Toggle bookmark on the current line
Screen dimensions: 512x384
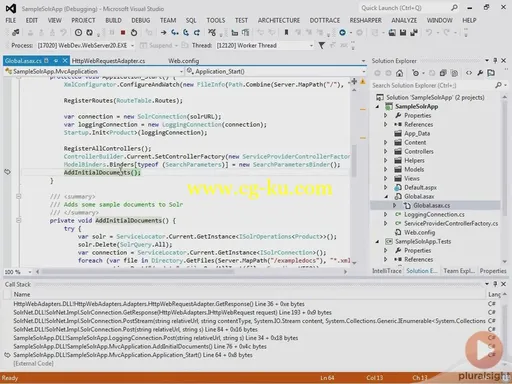[286, 32]
